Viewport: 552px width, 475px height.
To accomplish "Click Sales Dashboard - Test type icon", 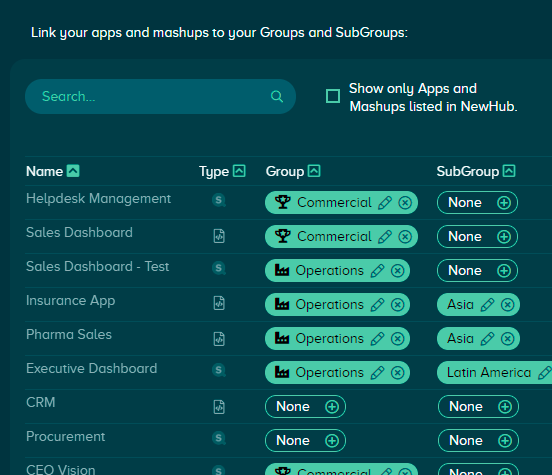I will coord(219,268).
